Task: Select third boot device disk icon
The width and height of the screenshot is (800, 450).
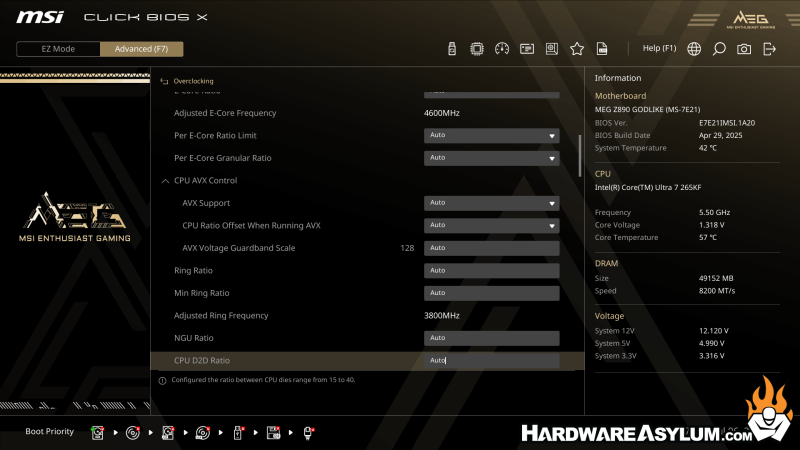Action: pyautogui.click(x=168, y=433)
